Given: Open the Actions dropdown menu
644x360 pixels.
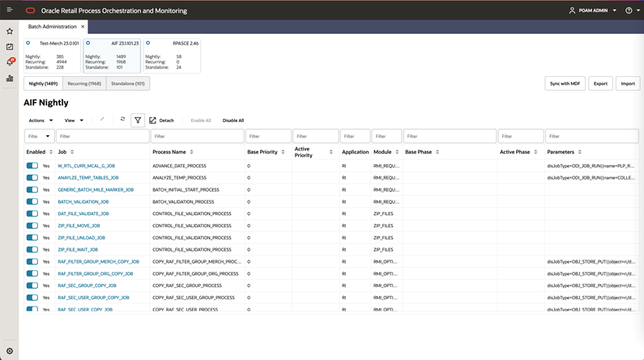Looking at the screenshot, I should coord(41,121).
